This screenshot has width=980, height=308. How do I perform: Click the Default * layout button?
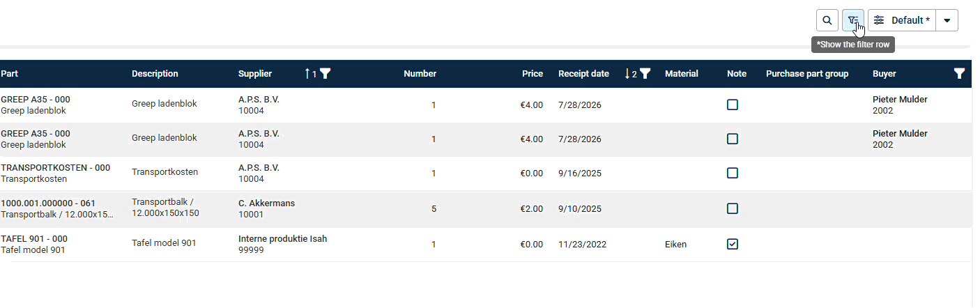tap(902, 20)
